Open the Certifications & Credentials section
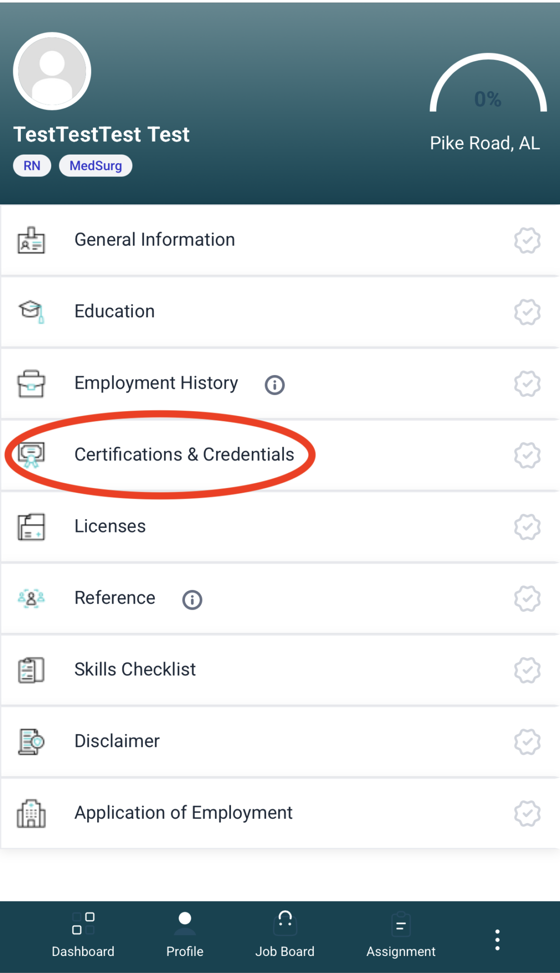Screen dimensions: 560x973 (184, 455)
